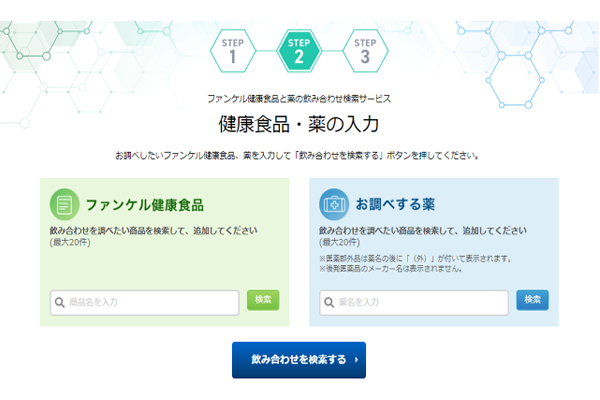Click the arrow on 飲み合わせを検索する button
The image size is (600, 400).
click(x=355, y=359)
